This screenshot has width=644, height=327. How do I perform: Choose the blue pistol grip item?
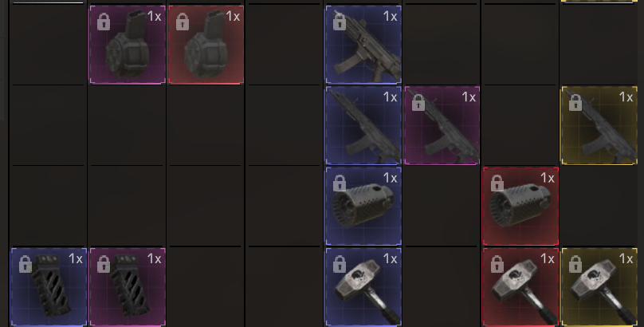pyautogui.click(x=49, y=287)
